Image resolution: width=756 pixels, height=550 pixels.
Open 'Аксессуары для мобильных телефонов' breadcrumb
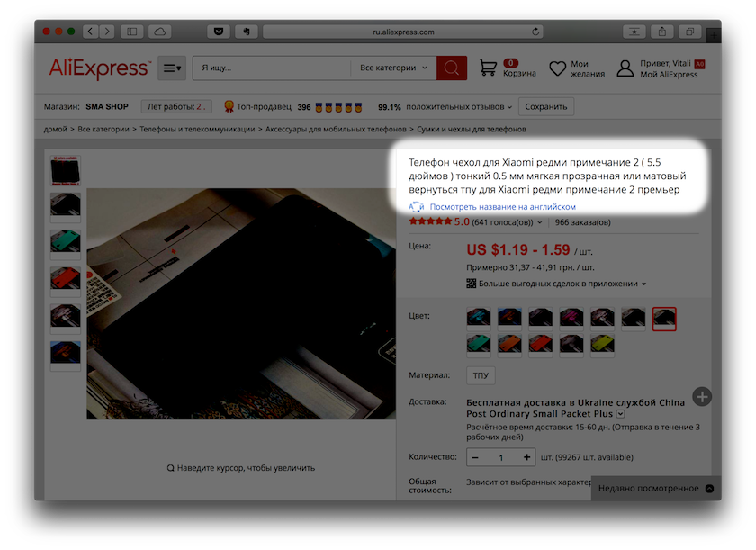(x=336, y=130)
